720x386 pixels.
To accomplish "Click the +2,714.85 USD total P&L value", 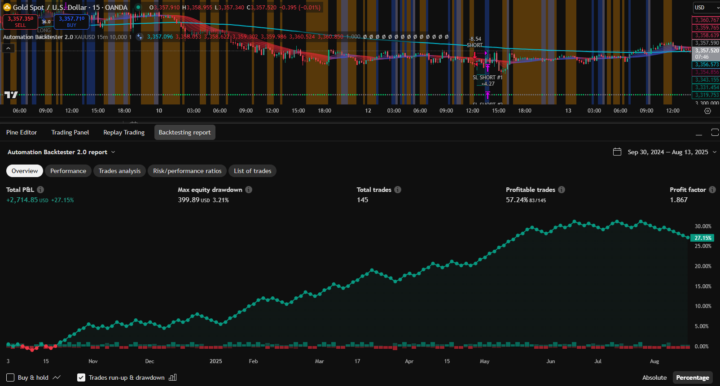I will pos(27,200).
